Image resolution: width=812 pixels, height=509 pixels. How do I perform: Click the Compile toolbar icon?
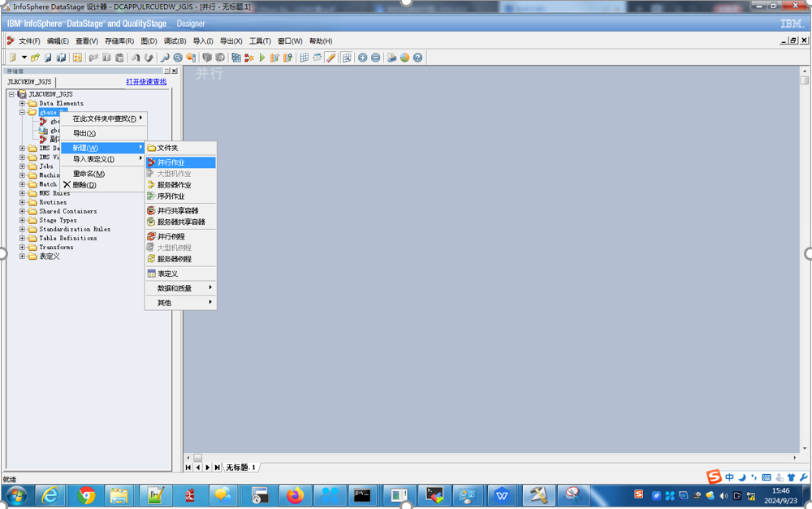point(236,58)
